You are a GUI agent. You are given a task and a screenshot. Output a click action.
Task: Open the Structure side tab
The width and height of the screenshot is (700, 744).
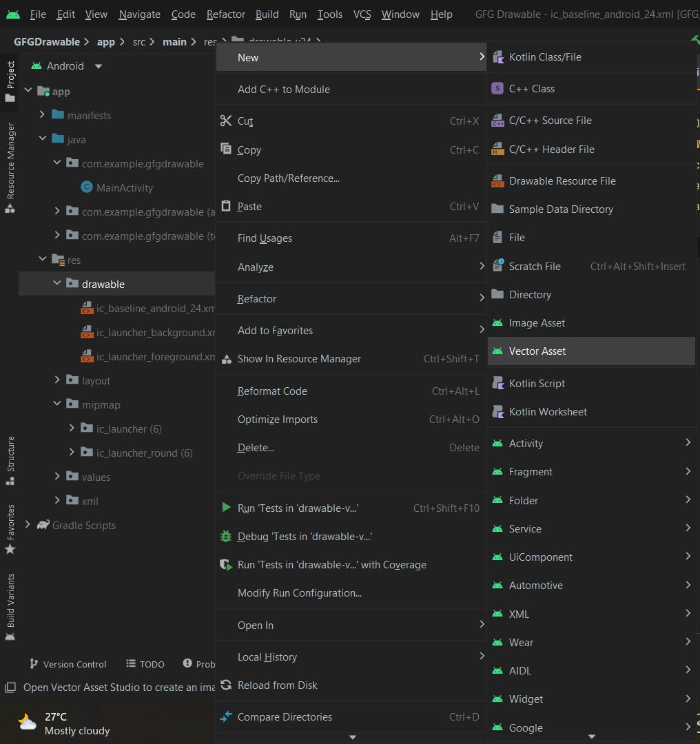[10, 460]
